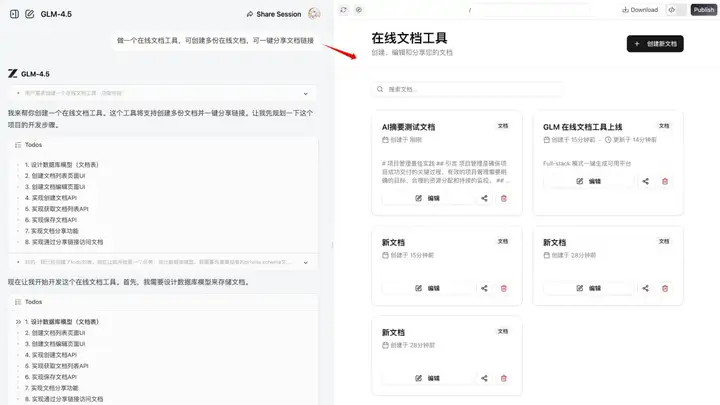
Task: Delete the AI摘要测试文档 document
Action: [x=504, y=198]
